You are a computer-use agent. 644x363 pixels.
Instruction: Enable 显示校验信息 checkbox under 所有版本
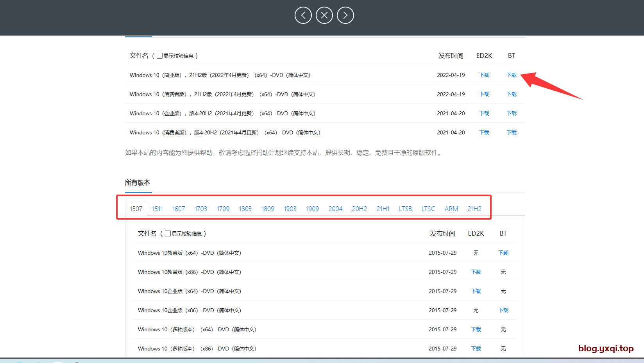click(x=168, y=234)
